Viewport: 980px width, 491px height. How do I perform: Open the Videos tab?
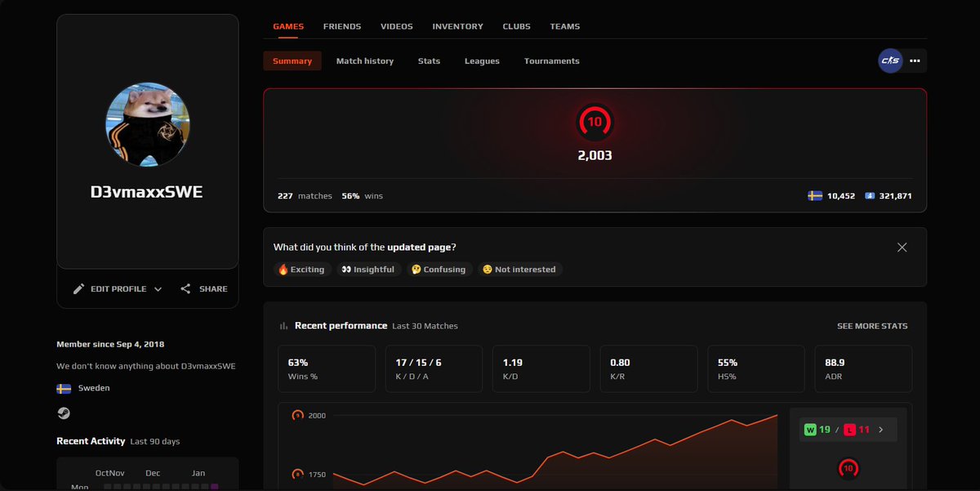(397, 26)
